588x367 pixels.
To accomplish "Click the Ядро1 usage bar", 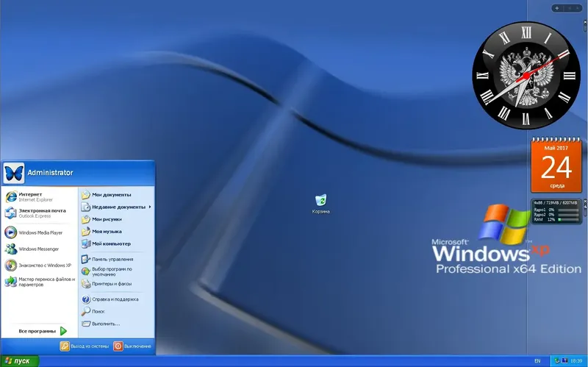I will (568, 210).
